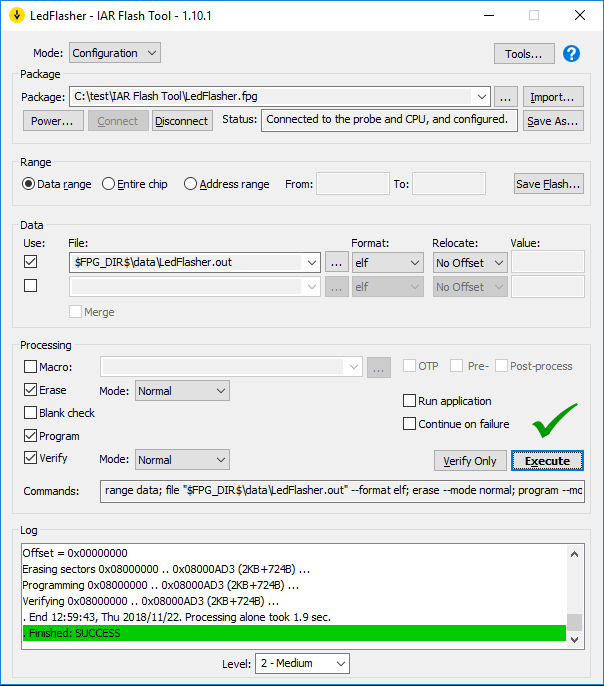This screenshot has height=686, width=604.
Task: Close the IAR Flash Tool window
Action: click(x=580, y=15)
